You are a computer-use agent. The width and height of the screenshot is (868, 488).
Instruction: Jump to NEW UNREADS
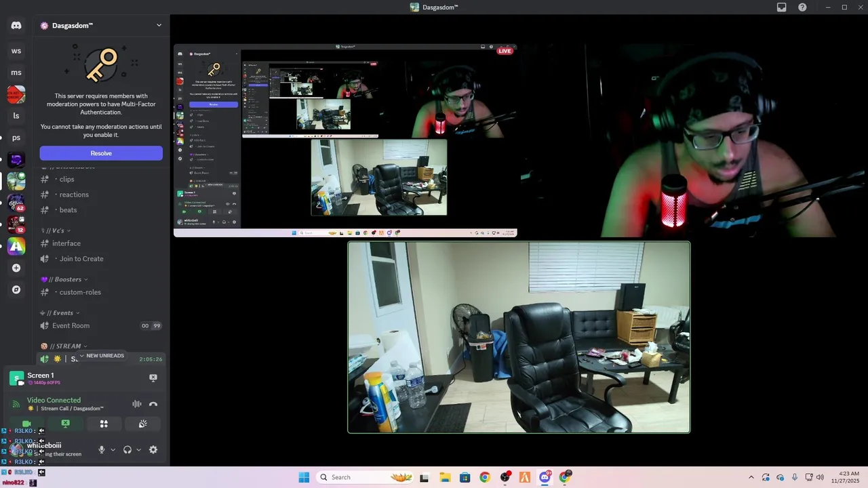tap(102, 356)
